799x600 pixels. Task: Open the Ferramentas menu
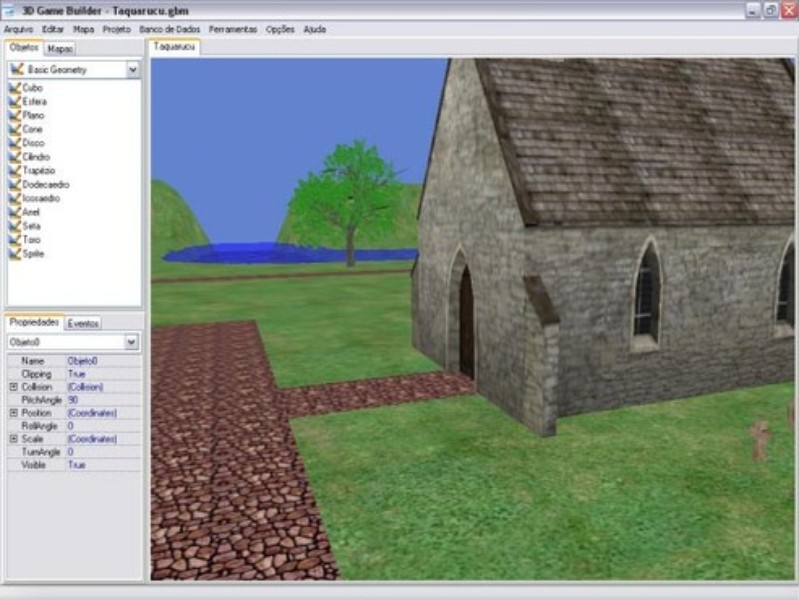click(x=233, y=29)
